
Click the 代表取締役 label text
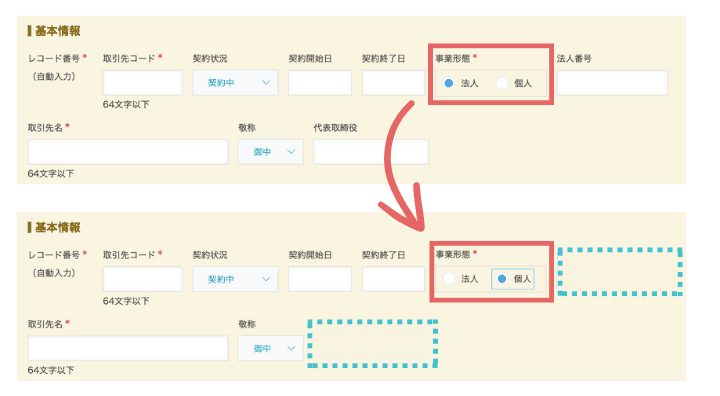[335, 128]
